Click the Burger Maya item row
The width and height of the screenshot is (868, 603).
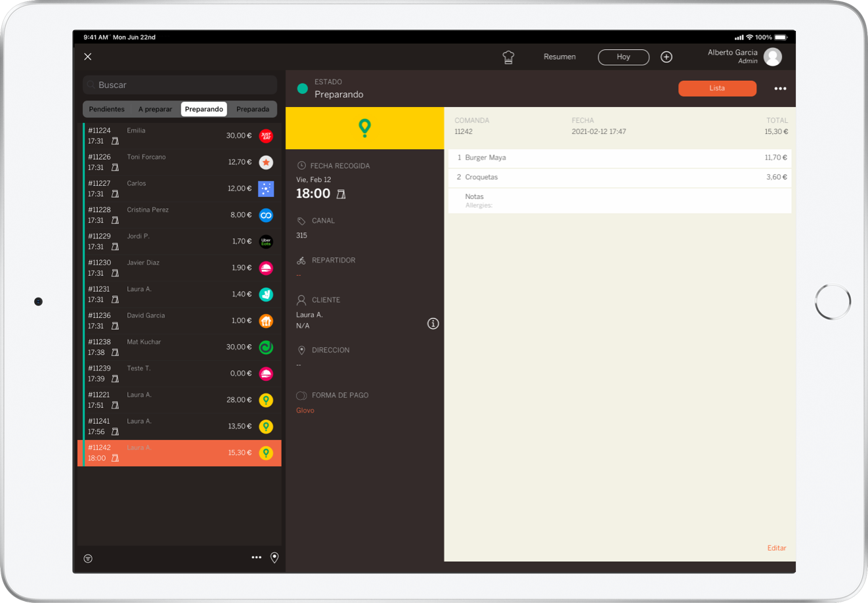619,158
